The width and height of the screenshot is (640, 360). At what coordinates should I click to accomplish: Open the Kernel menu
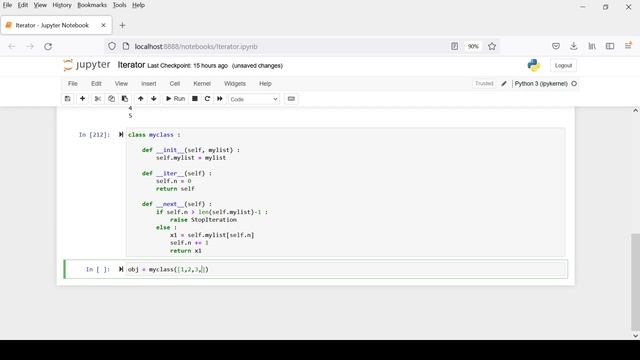tap(202, 84)
